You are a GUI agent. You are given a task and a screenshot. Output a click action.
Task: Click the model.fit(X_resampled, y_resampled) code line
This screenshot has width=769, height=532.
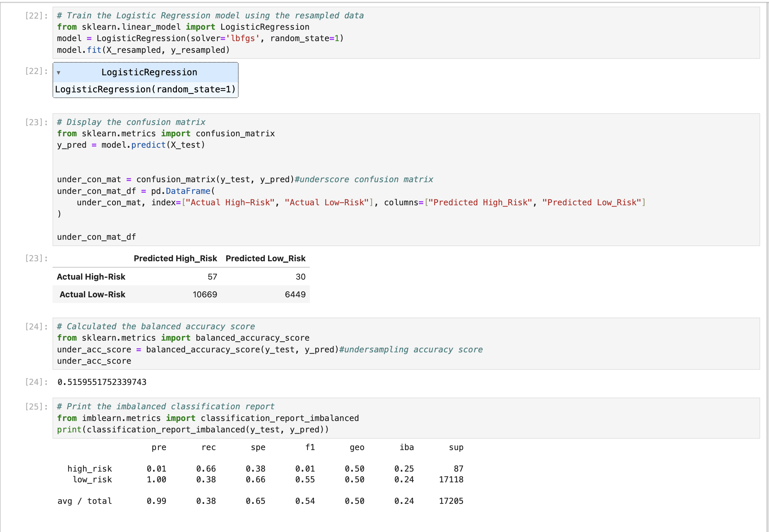point(143,50)
